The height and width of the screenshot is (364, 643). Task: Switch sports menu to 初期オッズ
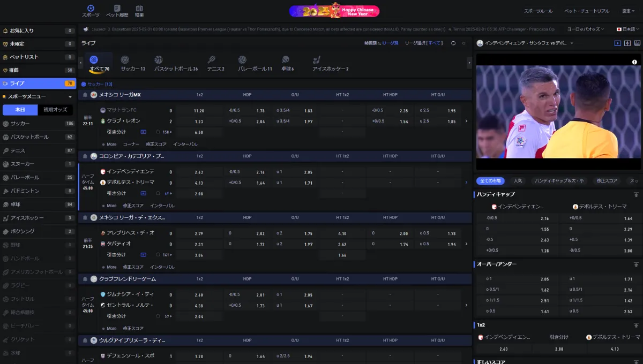[x=55, y=110]
